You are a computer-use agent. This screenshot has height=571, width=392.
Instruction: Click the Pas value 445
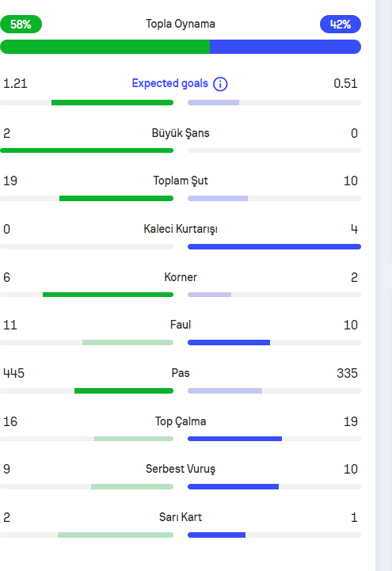coord(13,373)
